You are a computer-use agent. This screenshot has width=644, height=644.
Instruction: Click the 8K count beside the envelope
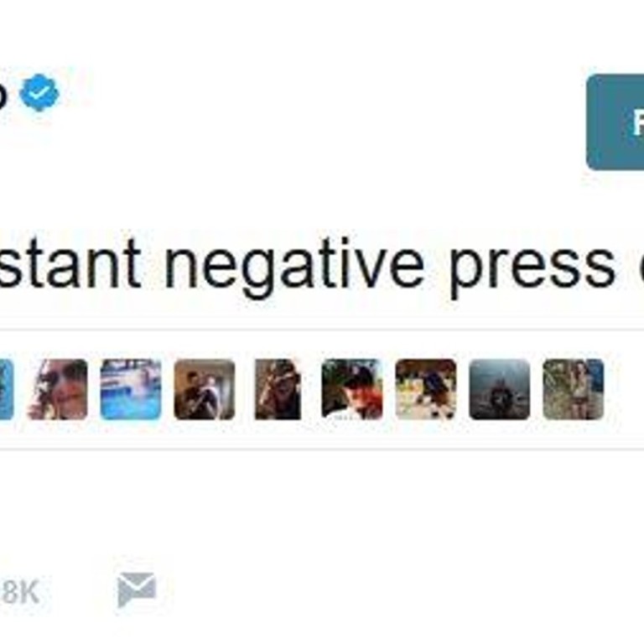click(x=20, y=592)
